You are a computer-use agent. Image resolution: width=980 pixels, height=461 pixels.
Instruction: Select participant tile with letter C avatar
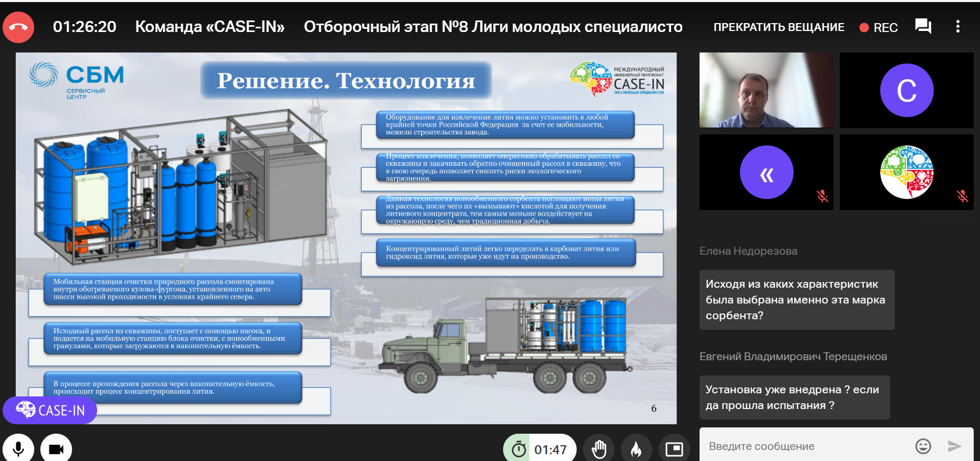pyautogui.click(x=906, y=90)
